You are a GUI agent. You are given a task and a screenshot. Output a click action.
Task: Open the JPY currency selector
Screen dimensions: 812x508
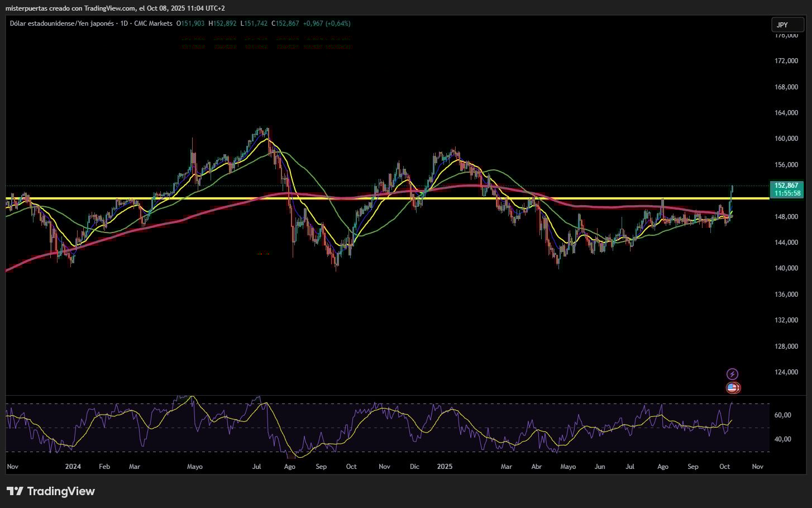click(787, 25)
